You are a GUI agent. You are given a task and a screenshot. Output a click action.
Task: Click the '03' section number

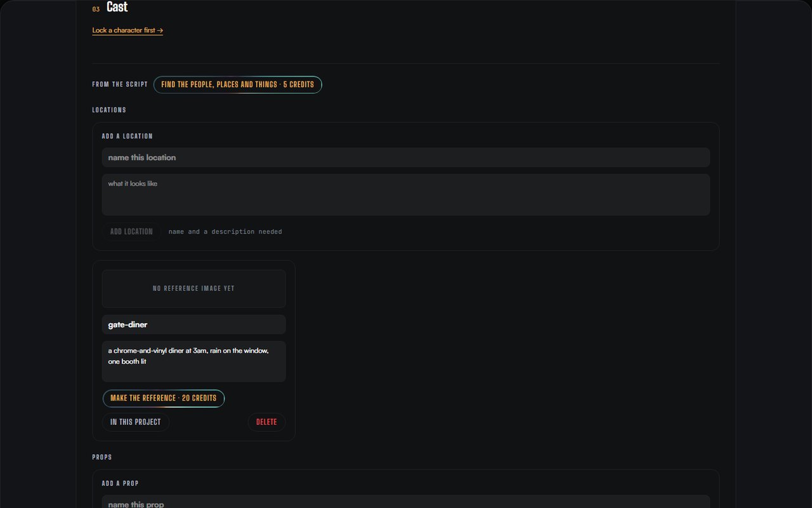[96, 10]
